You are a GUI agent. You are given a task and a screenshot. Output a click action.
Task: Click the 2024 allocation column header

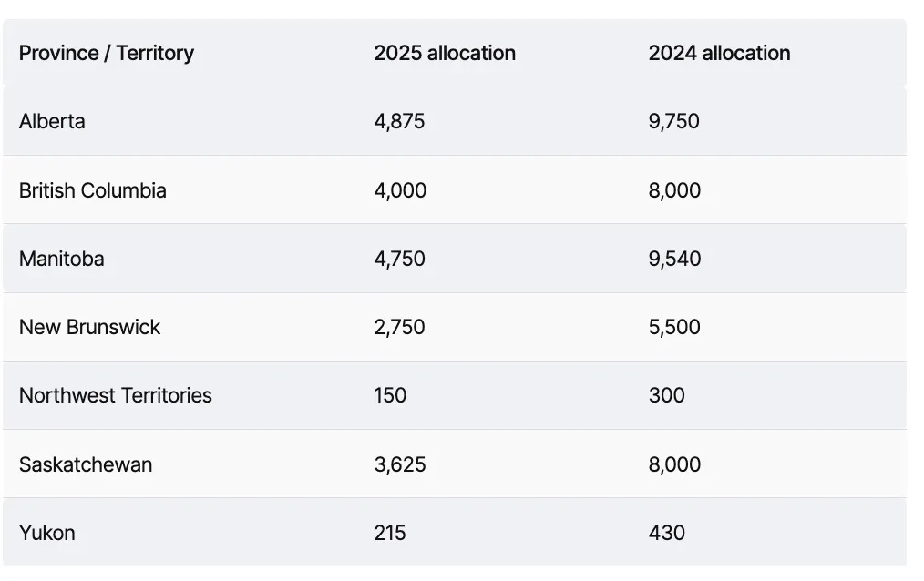[719, 53]
